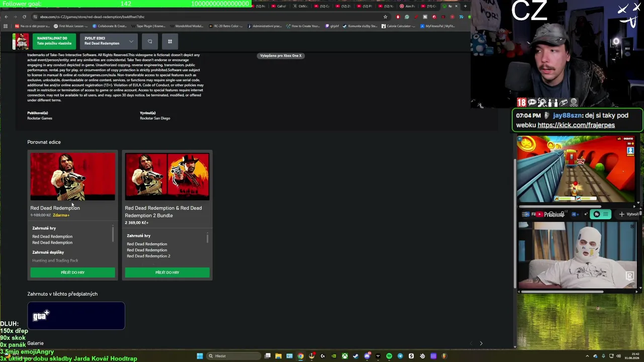Image resolution: width=644 pixels, height=362 pixels.
Task: Advance the gallery with the right arrow
Action: pyautogui.click(x=481, y=343)
